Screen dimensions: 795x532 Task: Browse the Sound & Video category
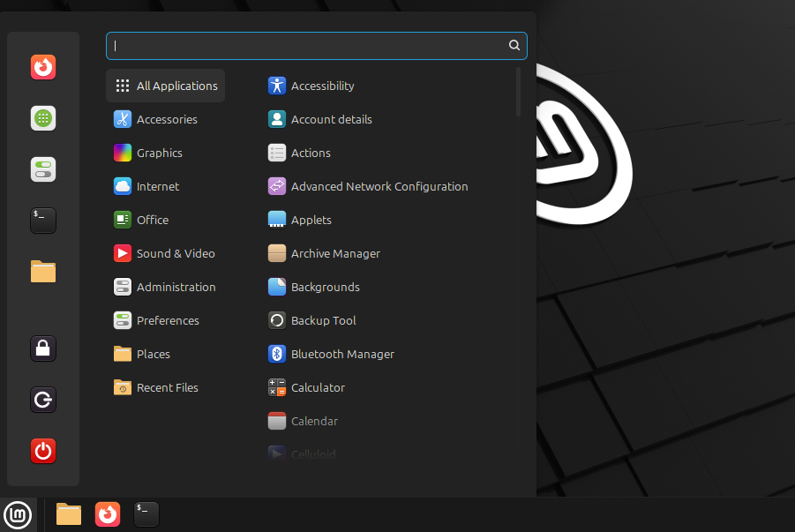point(175,253)
